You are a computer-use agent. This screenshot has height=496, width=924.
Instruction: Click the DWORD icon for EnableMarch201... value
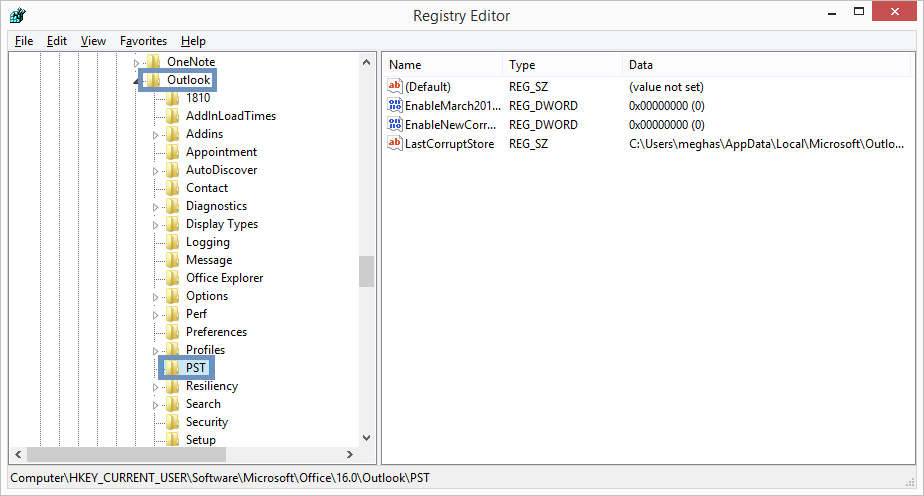click(395, 105)
